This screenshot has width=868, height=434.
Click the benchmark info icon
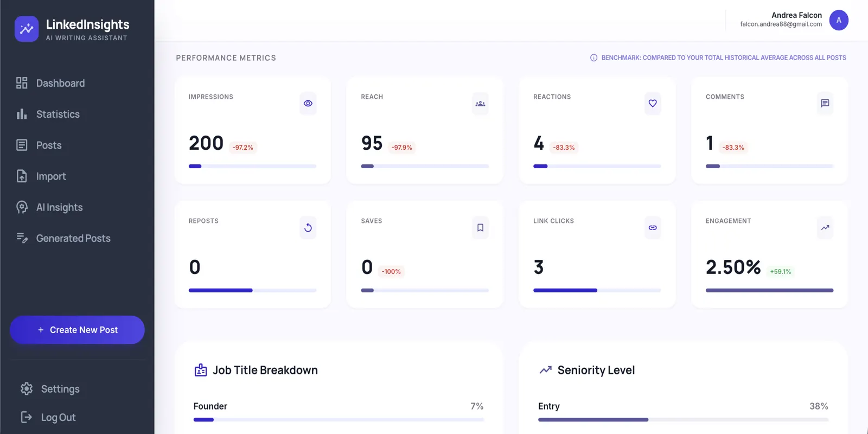(593, 58)
